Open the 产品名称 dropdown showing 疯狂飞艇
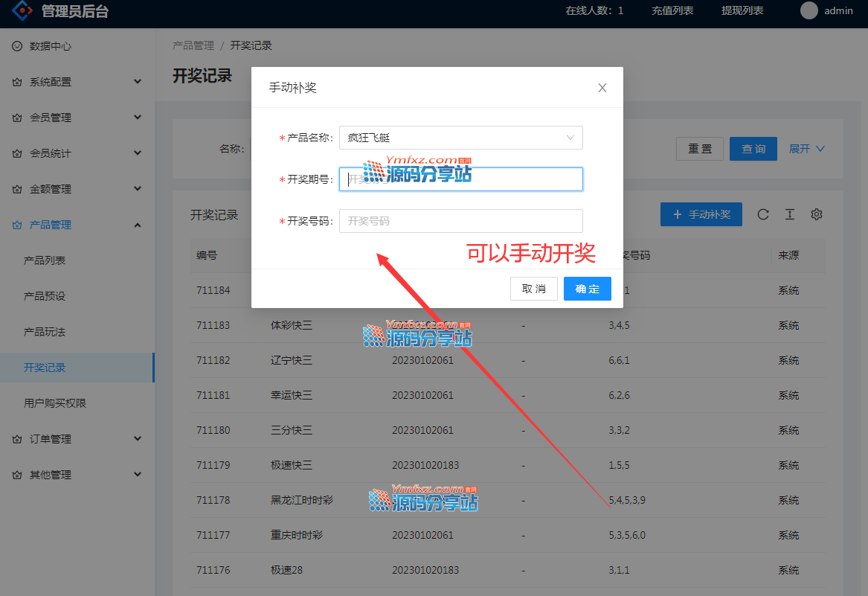This screenshot has width=868, height=596. pyautogui.click(x=460, y=138)
